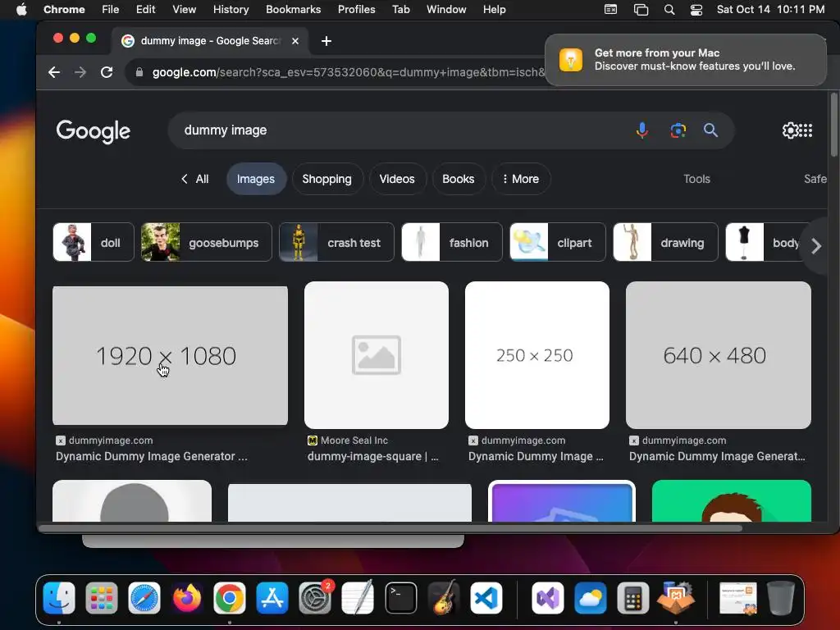The image size is (840, 630).
Task: Select the Images tab
Action: 256,179
